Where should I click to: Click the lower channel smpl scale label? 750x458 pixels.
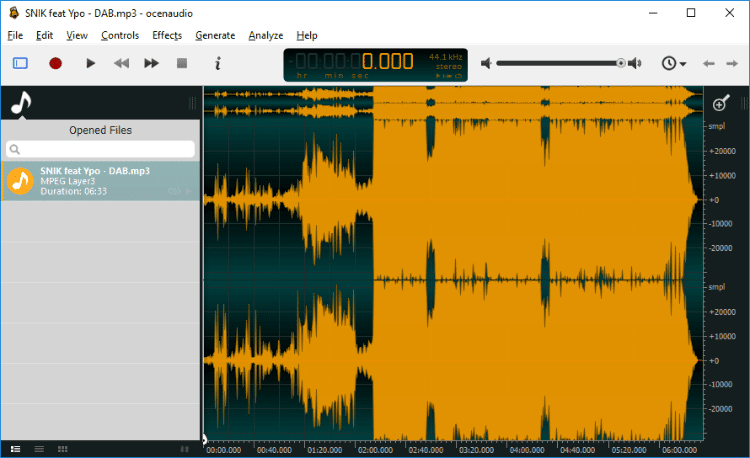(717, 287)
